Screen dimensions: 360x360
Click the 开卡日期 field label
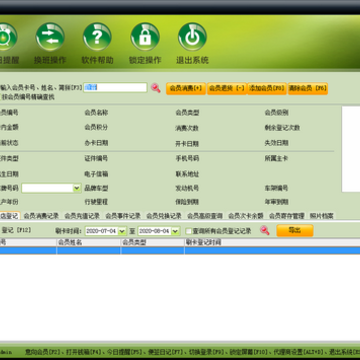pyautogui.click(x=187, y=144)
